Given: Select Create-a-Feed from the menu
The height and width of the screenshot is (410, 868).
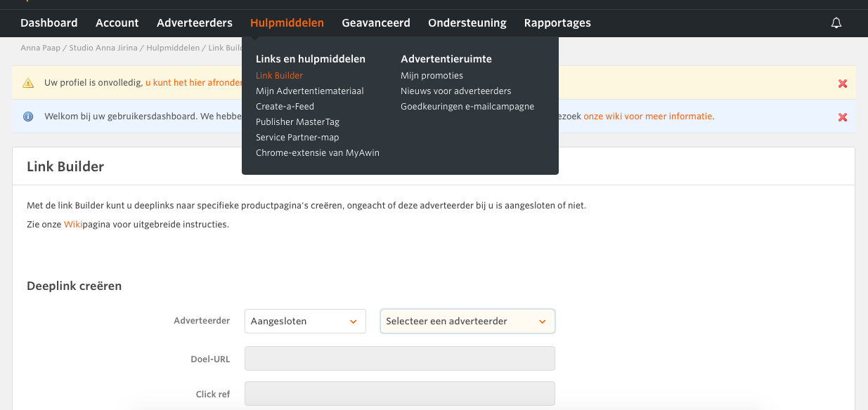Looking at the screenshot, I should click(285, 107).
